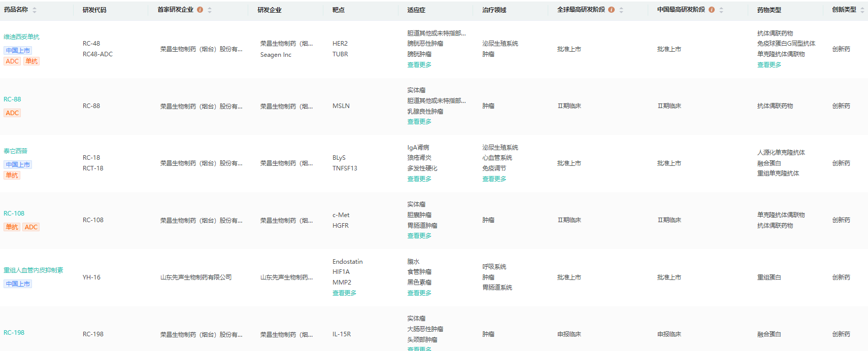Click IgA肾病 indication text
The width and height of the screenshot is (868, 351).
point(418,148)
